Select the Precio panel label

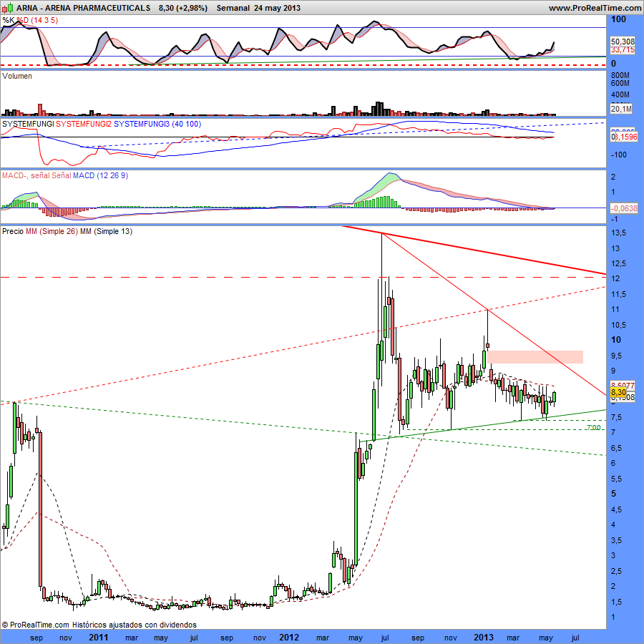point(13,231)
